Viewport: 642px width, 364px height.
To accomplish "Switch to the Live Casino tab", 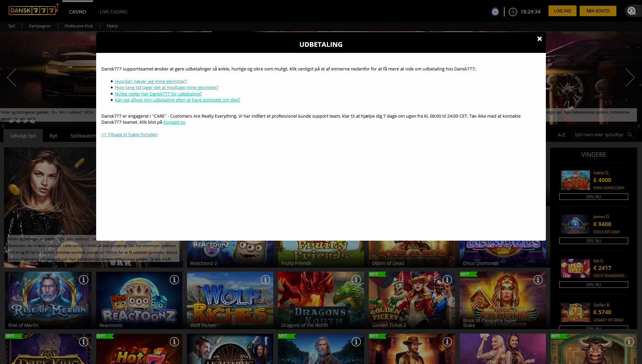I will point(113,12).
